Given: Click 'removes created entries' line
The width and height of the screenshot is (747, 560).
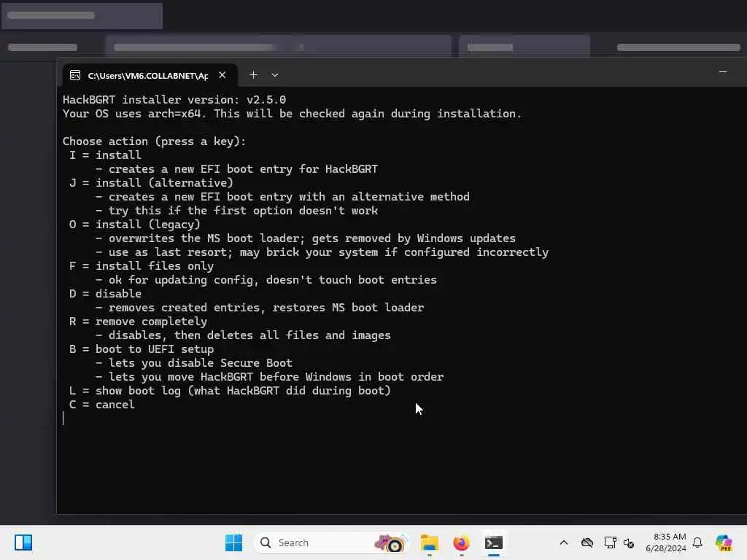Looking at the screenshot, I should coord(259,308).
